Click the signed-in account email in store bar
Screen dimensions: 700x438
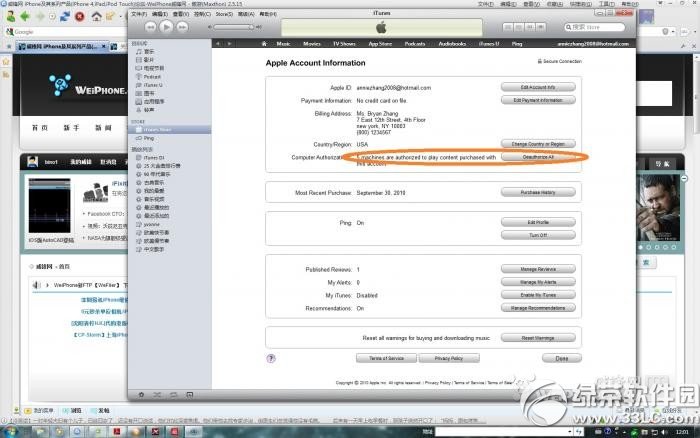click(593, 44)
